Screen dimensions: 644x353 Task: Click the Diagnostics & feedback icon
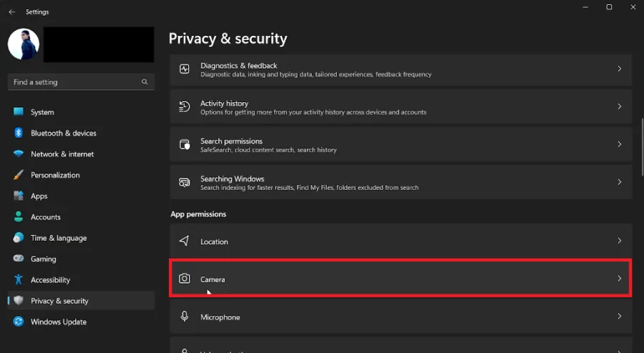point(185,69)
